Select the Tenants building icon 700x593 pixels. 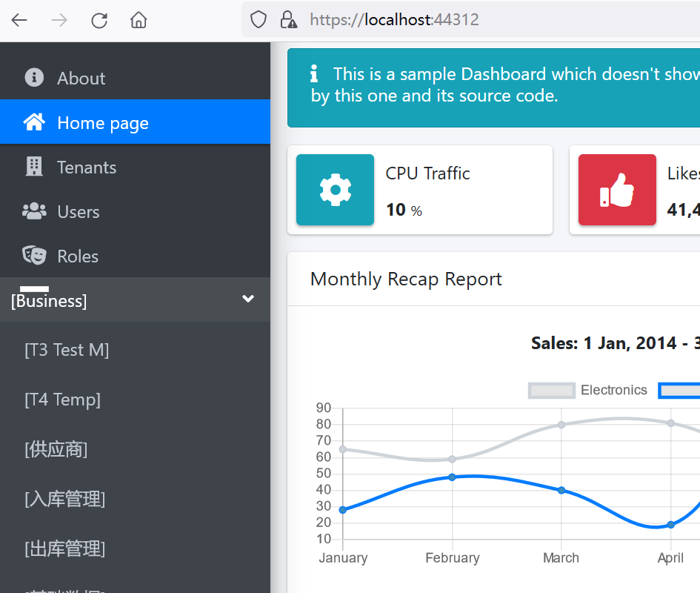click(x=33, y=166)
